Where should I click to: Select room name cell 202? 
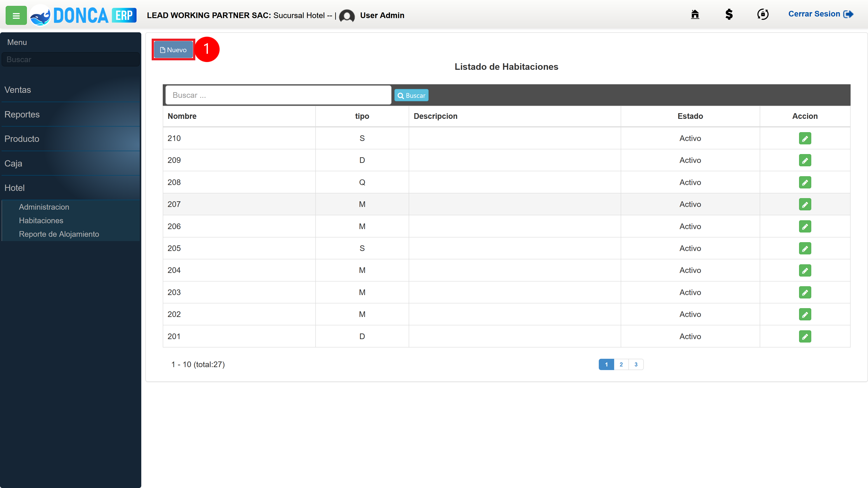tap(239, 314)
